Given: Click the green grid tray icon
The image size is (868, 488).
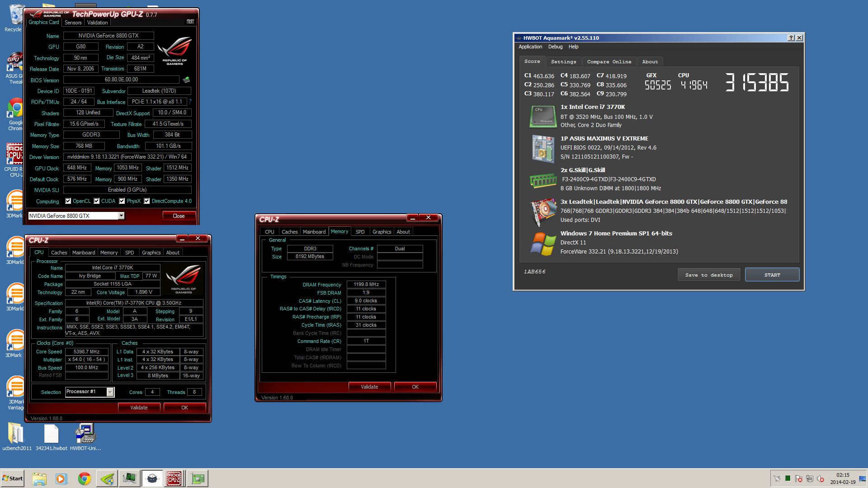Looking at the screenshot, I should [x=788, y=479].
